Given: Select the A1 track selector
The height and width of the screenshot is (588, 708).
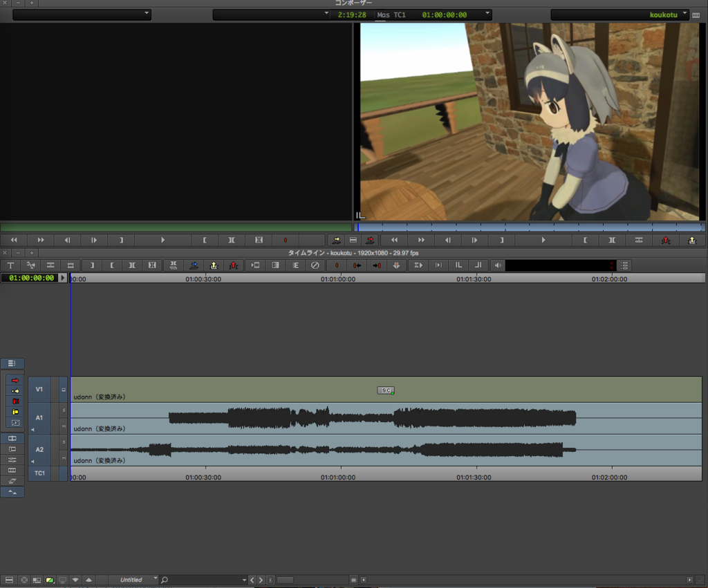Looking at the screenshot, I should [x=39, y=418].
